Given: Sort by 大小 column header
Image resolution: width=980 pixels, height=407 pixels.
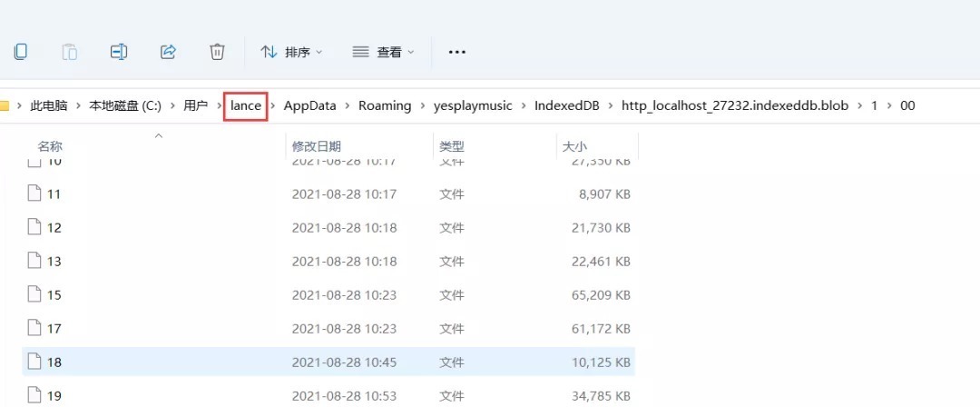Looking at the screenshot, I should pyautogui.click(x=574, y=146).
